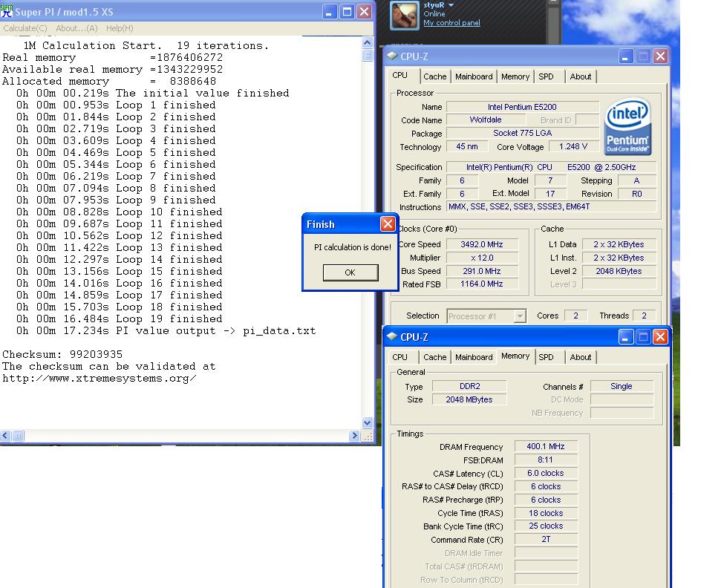Open the Processor #1 selection dropdown
724x588 pixels.
[x=520, y=316]
